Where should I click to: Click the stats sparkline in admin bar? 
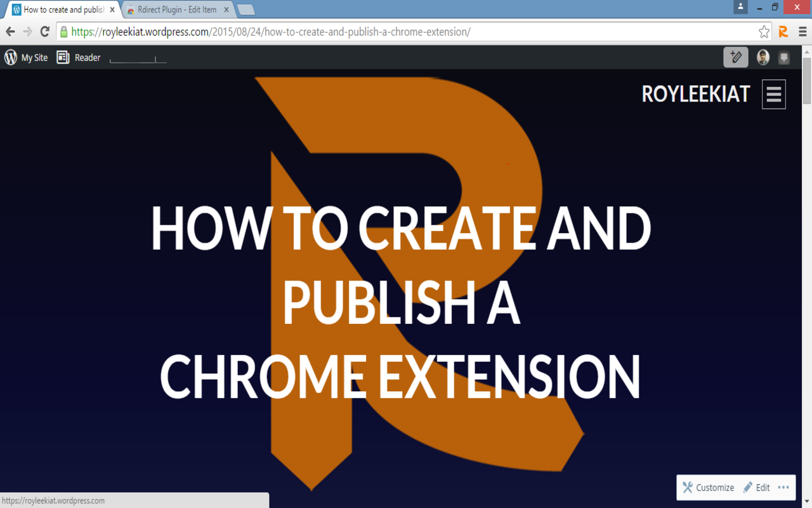pyautogui.click(x=138, y=60)
